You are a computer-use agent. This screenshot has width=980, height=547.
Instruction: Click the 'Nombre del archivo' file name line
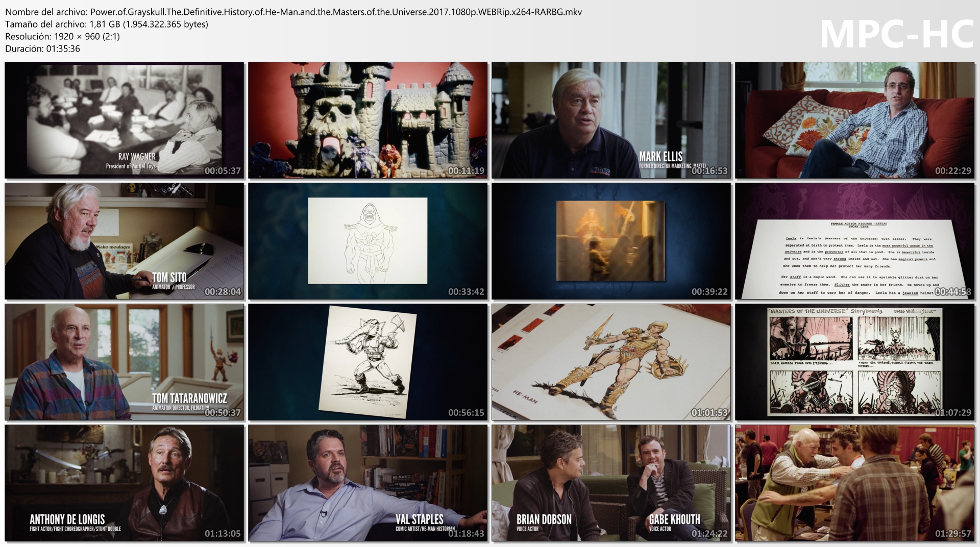click(x=293, y=12)
